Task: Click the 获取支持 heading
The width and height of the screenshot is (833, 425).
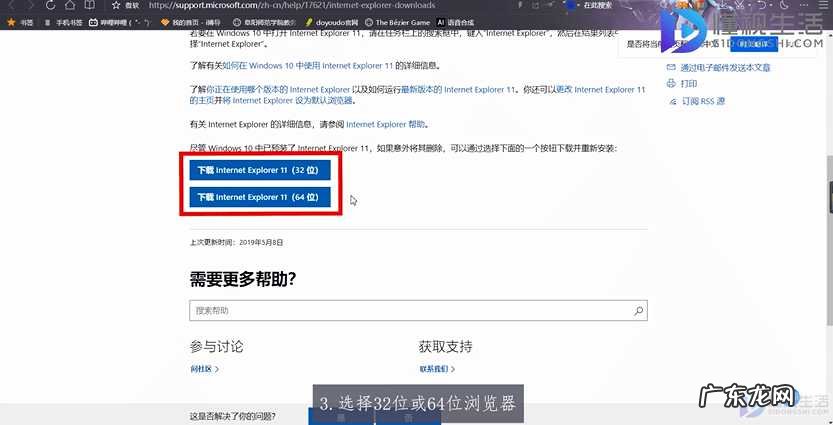Action: 445,347
